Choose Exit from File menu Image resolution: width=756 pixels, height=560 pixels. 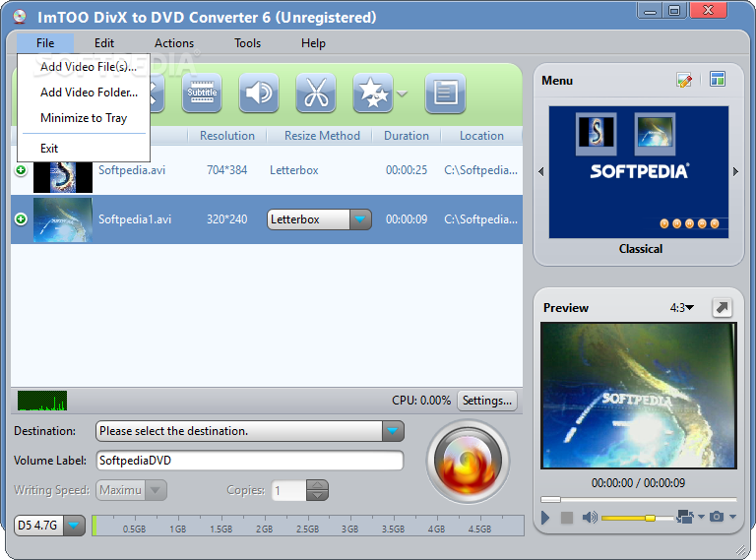(84, 148)
